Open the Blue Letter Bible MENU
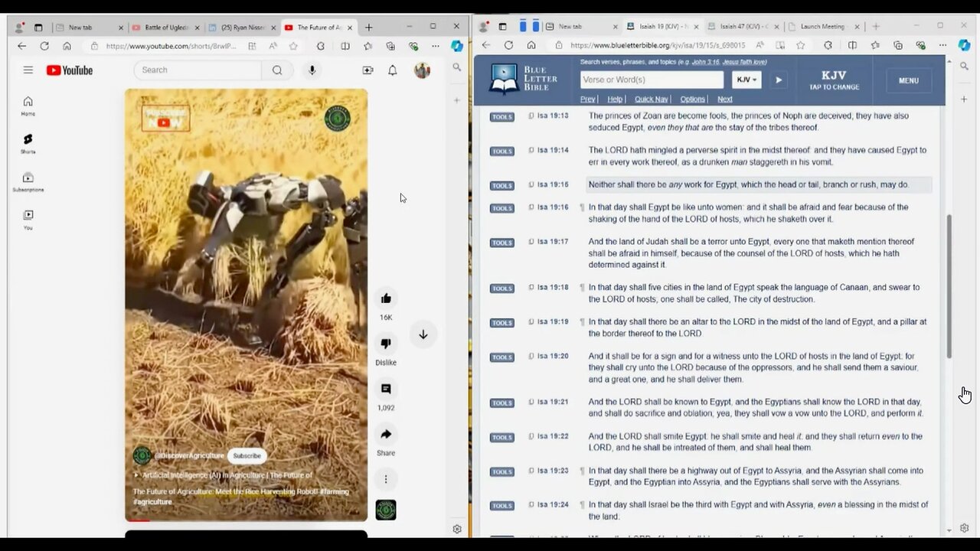Screen dimensions: 980x551 909,80
